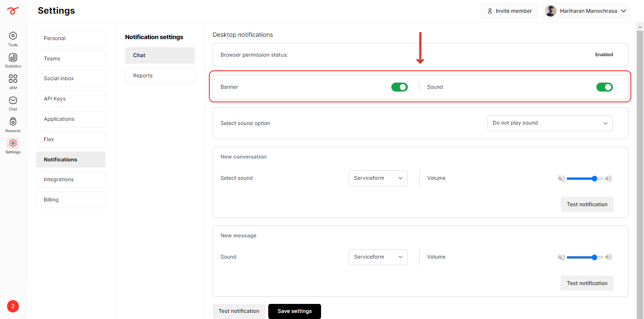Select the Teams settings menu item

pyautogui.click(x=71, y=59)
